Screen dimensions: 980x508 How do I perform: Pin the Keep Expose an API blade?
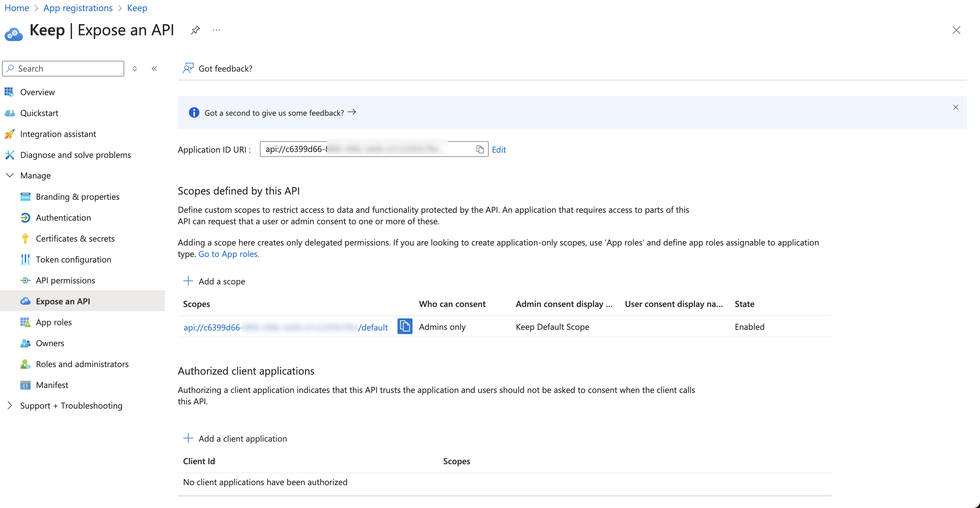(195, 30)
